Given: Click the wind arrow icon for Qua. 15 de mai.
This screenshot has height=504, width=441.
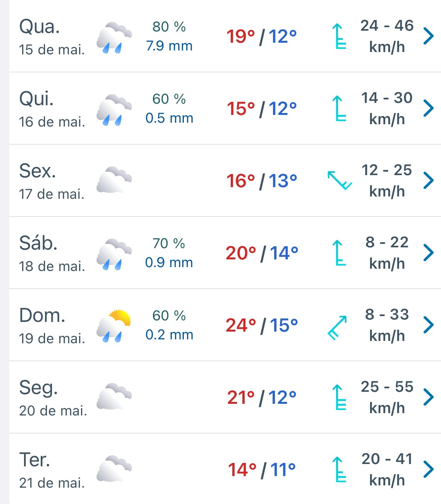Looking at the screenshot, I should (339, 36).
